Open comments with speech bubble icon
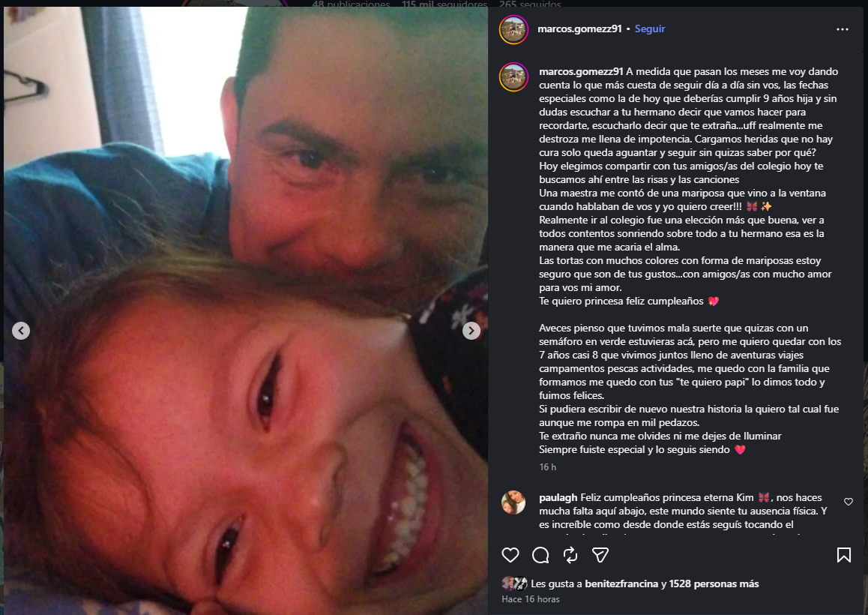The image size is (868, 615). tap(540, 554)
